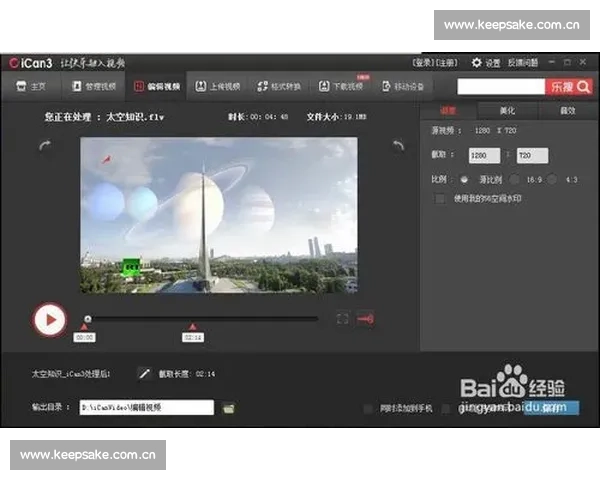
Task: Click the red 乐搜 search button
Action: pos(569,87)
